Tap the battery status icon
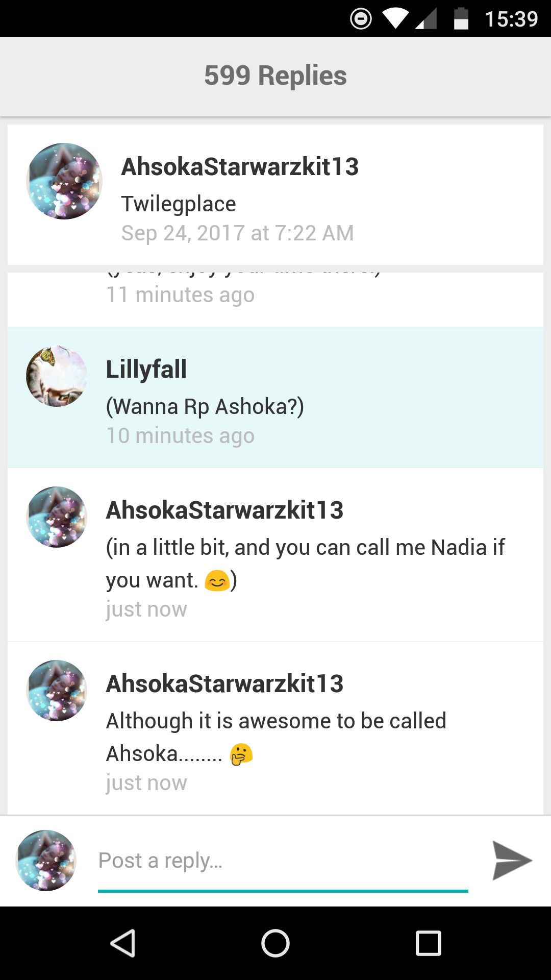Image resolution: width=551 pixels, height=980 pixels. point(461,19)
